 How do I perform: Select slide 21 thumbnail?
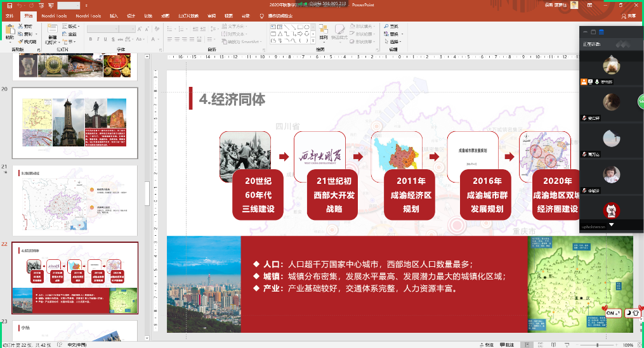[75, 201]
